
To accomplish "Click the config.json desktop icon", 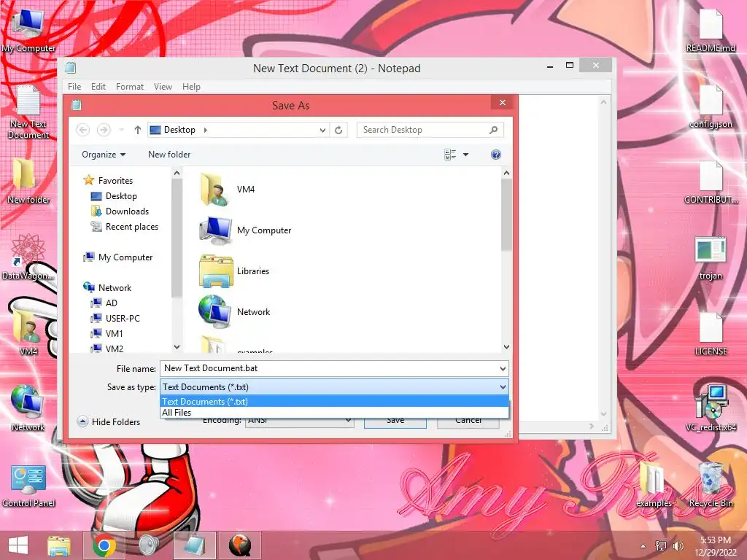I will [x=711, y=107].
